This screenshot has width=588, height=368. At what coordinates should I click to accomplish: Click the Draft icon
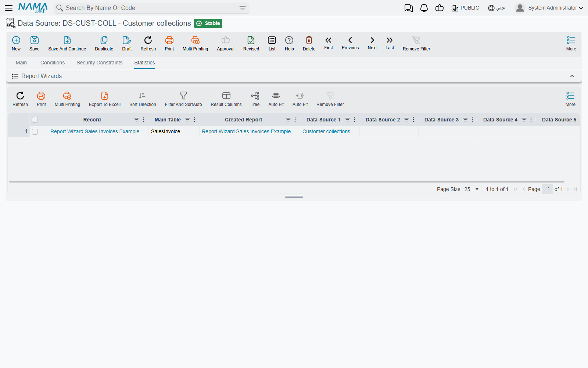tap(127, 40)
